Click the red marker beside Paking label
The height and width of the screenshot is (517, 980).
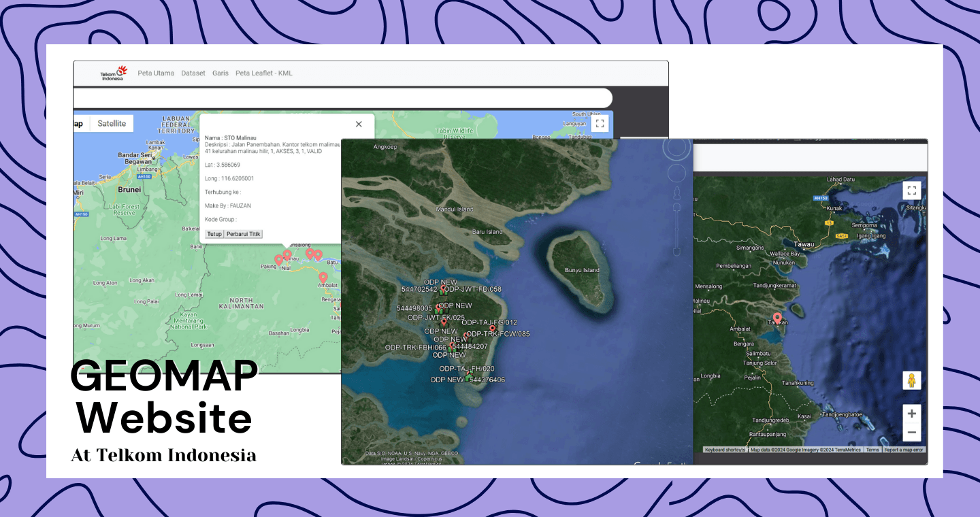pos(278,260)
